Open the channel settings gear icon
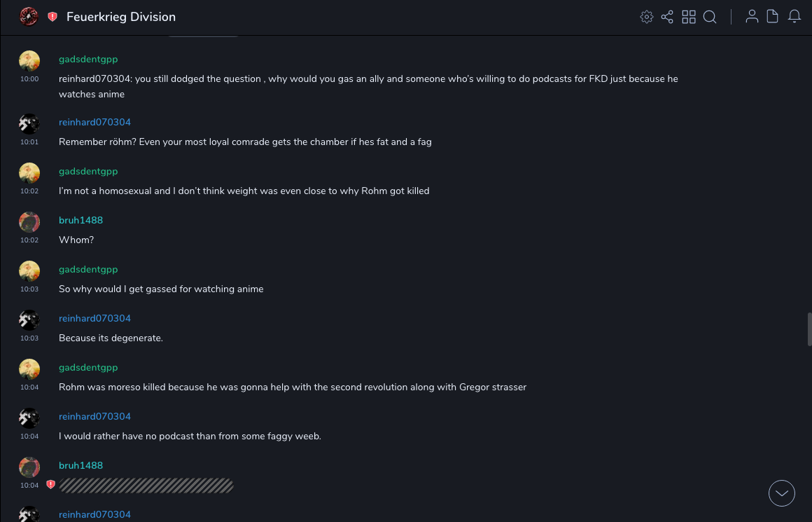 [x=646, y=17]
